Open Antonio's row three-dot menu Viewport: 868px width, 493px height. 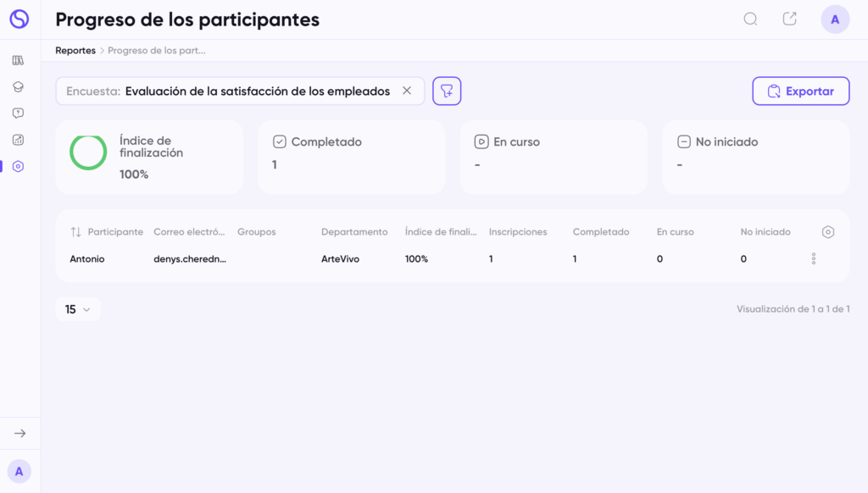[x=814, y=259]
